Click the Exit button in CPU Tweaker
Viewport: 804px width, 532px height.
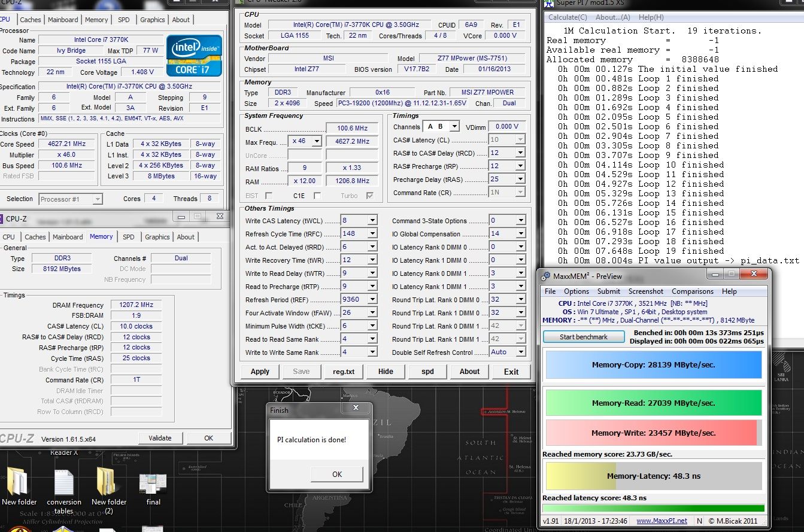(x=511, y=372)
